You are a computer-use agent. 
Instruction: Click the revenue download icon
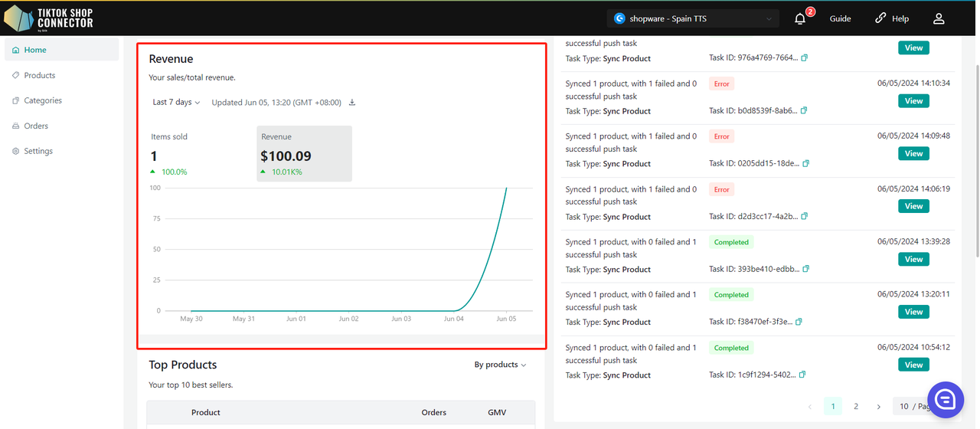click(352, 103)
